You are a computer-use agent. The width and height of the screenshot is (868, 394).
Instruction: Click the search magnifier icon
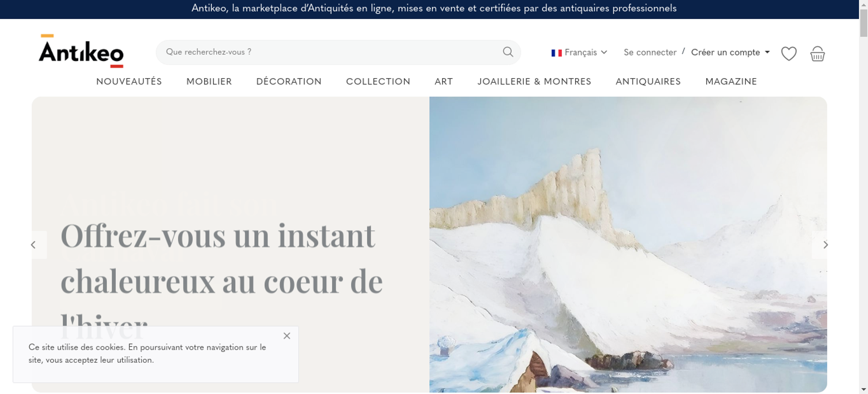(508, 52)
